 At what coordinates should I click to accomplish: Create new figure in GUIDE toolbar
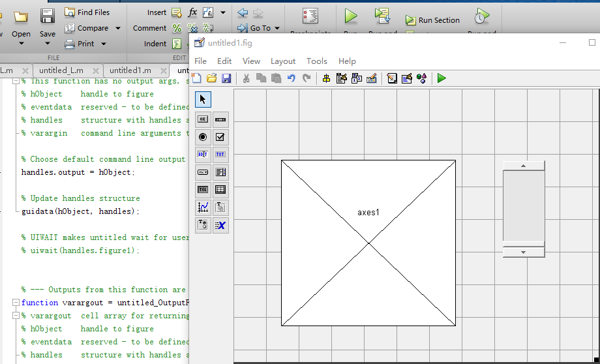tap(196, 78)
